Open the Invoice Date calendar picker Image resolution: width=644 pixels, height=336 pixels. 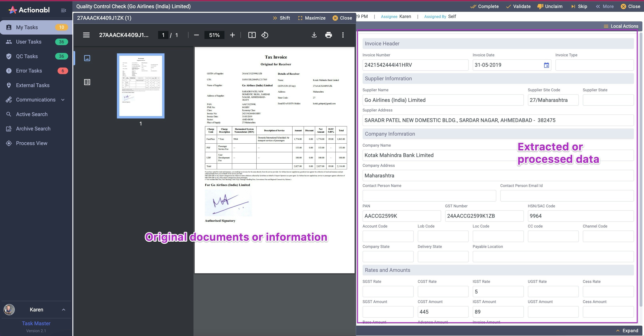(546, 65)
